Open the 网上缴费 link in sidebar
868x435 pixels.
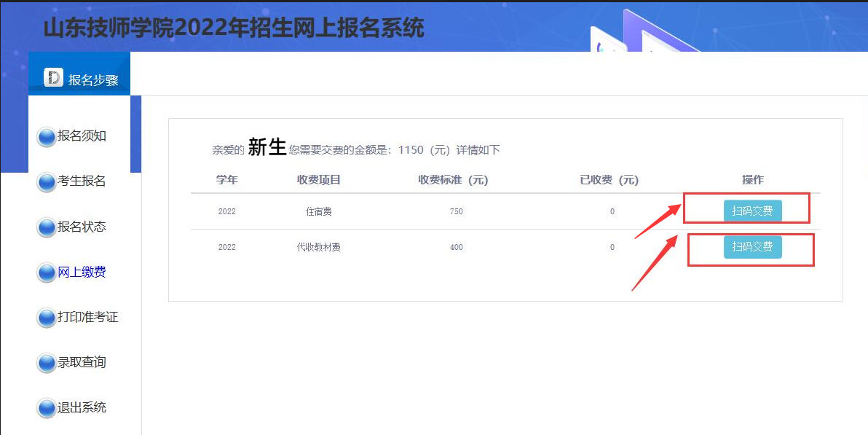coord(82,272)
